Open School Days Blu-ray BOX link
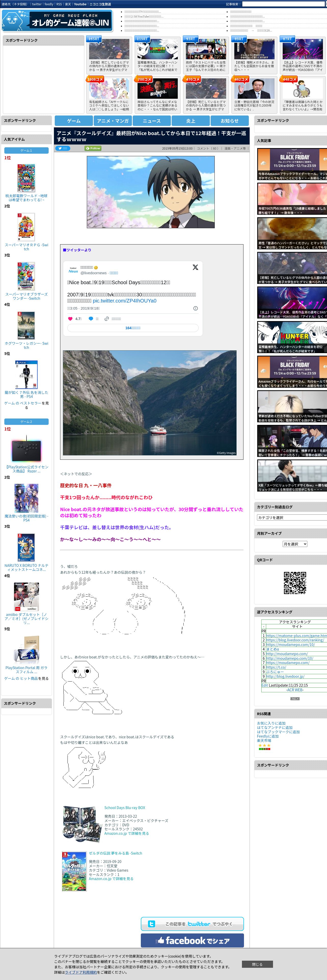327x980 pixels. 125,807
